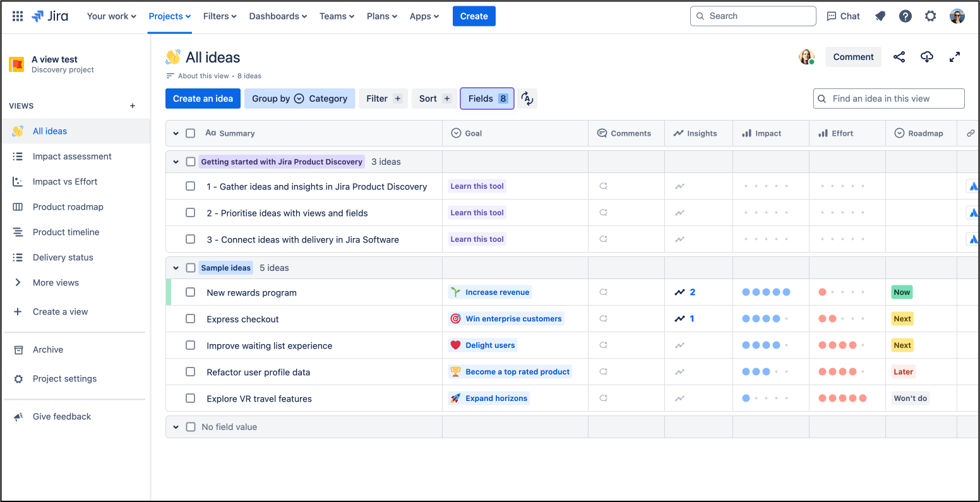Image resolution: width=980 pixels, height=502 pixels.
Task: Check the checkbox for New rewards program
Action: click(x=190, y=292)
